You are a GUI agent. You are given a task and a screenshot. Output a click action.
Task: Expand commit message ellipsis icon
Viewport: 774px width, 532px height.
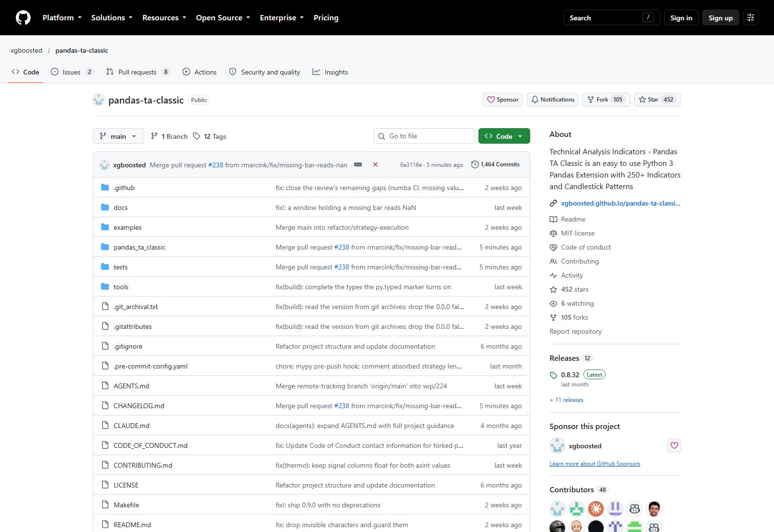click(x=358, y=164)
